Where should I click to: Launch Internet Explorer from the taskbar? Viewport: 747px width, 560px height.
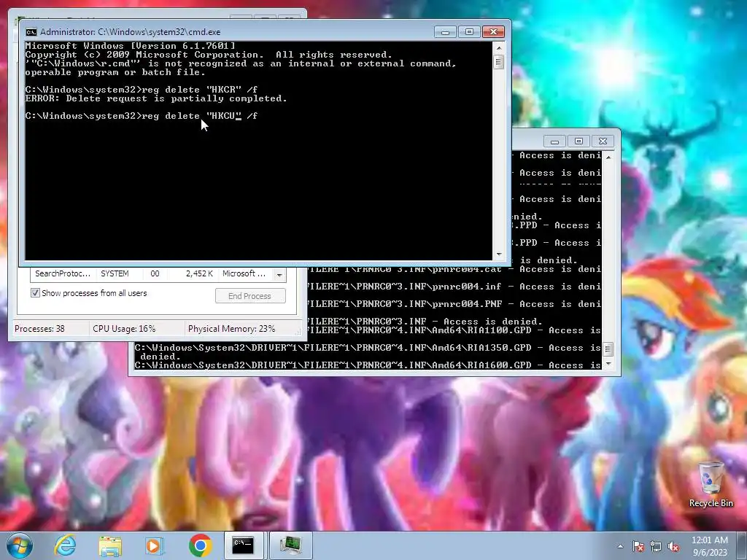(65, 545)
